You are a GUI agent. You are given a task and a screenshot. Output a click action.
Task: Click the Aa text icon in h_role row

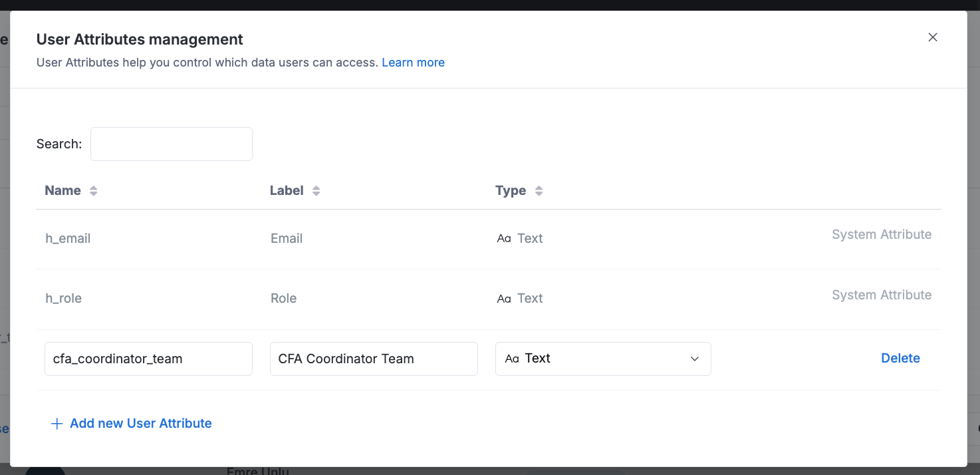[x=504, y=299]
